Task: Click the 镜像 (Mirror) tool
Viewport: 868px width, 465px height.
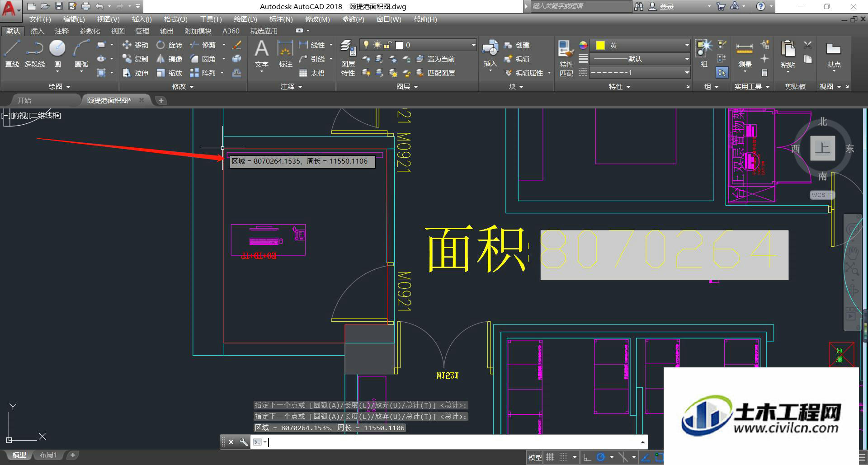Action: coord(169,59)
